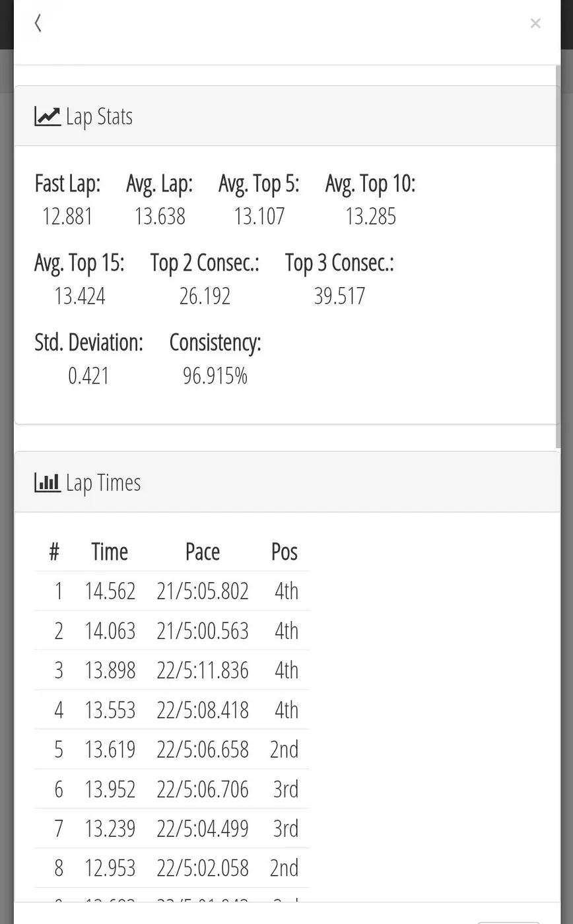Screen dimensions: 573x924
Task: Click the back chevron arrow icon
Action: (38, 23)
